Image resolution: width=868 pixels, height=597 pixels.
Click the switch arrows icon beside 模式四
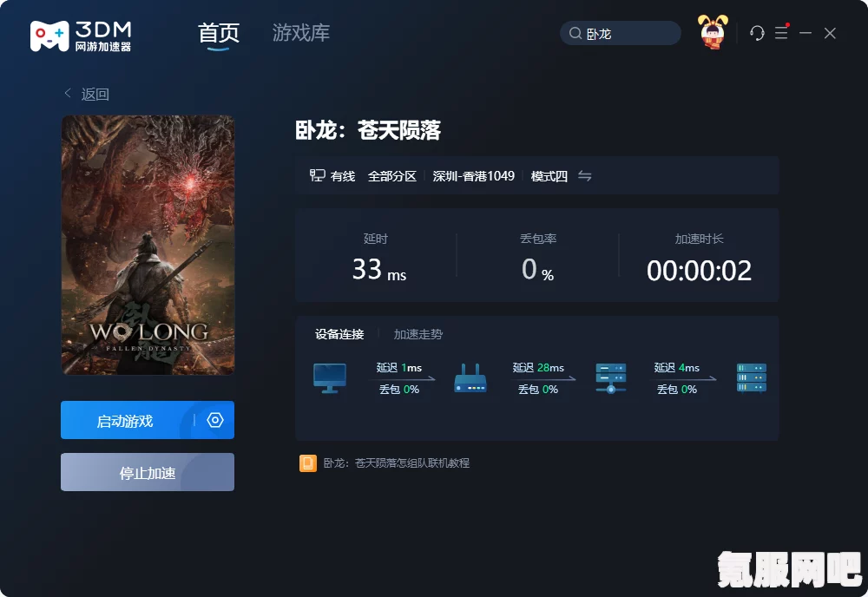click(584, 176)
